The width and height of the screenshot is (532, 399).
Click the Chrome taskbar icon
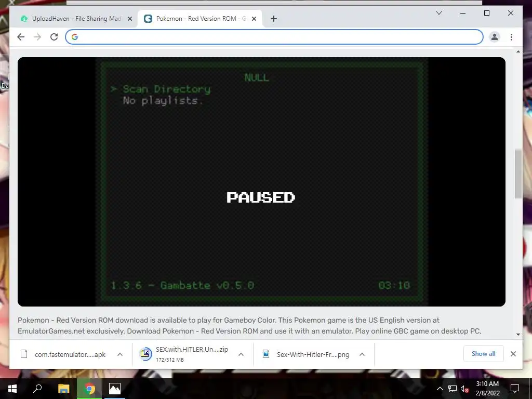[x=89, y=389]
